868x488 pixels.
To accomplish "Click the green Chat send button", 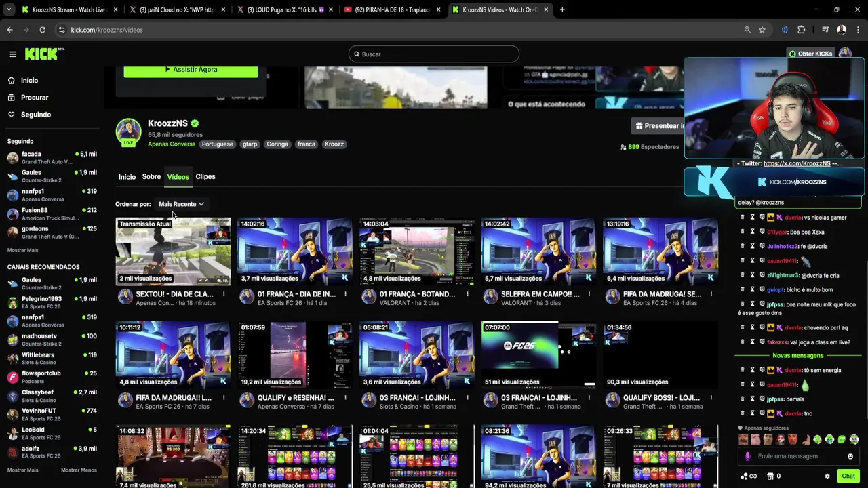I will 848,476.
